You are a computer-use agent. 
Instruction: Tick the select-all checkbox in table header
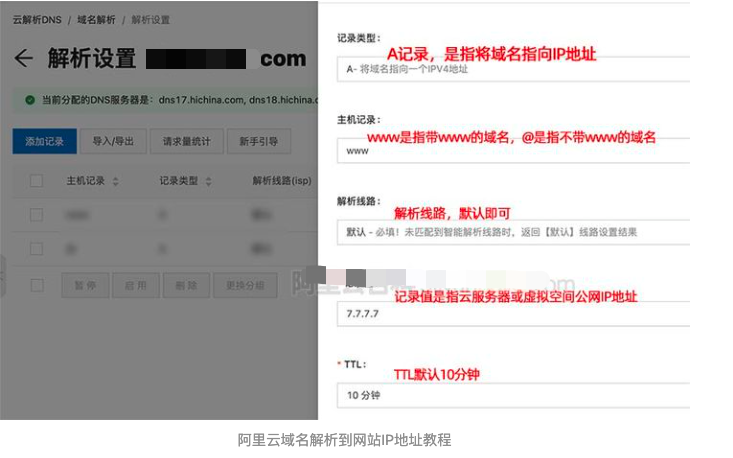point(36,181)
